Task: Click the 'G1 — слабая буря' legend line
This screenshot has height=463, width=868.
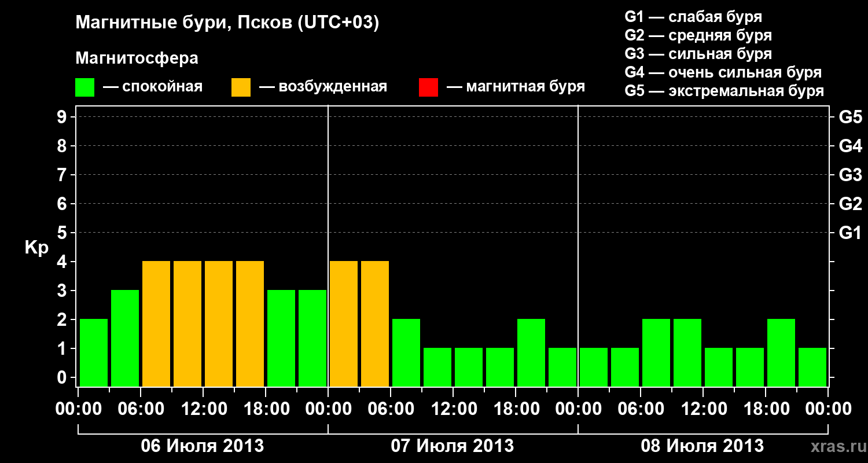Action: pos(693,17)
